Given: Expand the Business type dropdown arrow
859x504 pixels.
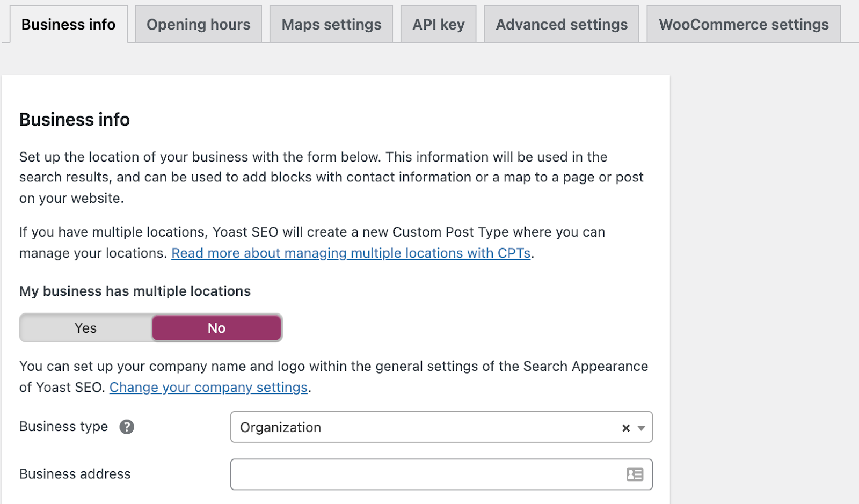Looking at the screenshot, I should [x=641, y=428].
